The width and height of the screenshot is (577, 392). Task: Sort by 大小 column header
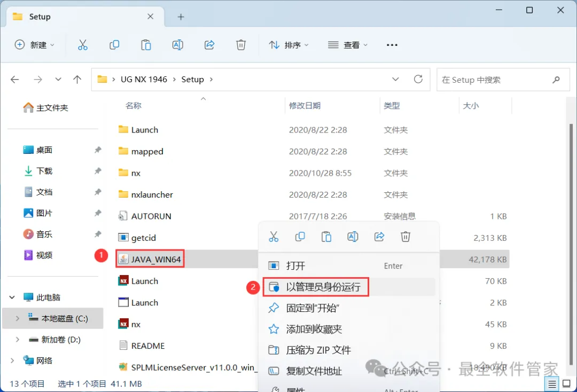(471, 106)
